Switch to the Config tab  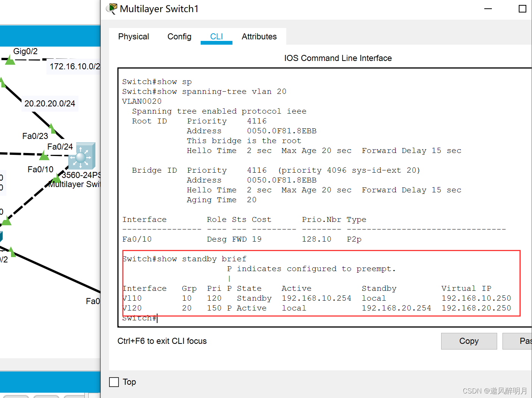[179, 37]
